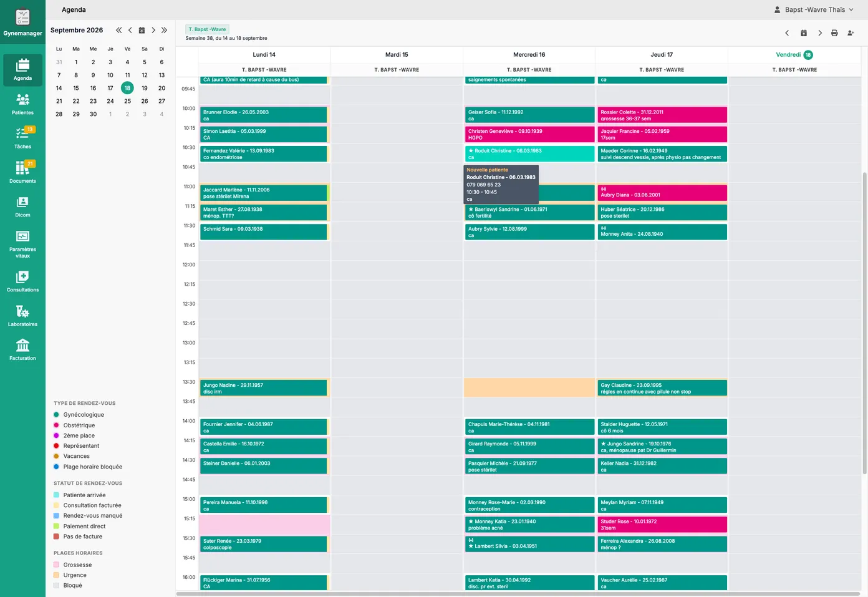Image resolution: width=868 pixels, height=597 pixels.
Task: Click the agenda toolbar calendar icon
Action: [x=804, y=33]
